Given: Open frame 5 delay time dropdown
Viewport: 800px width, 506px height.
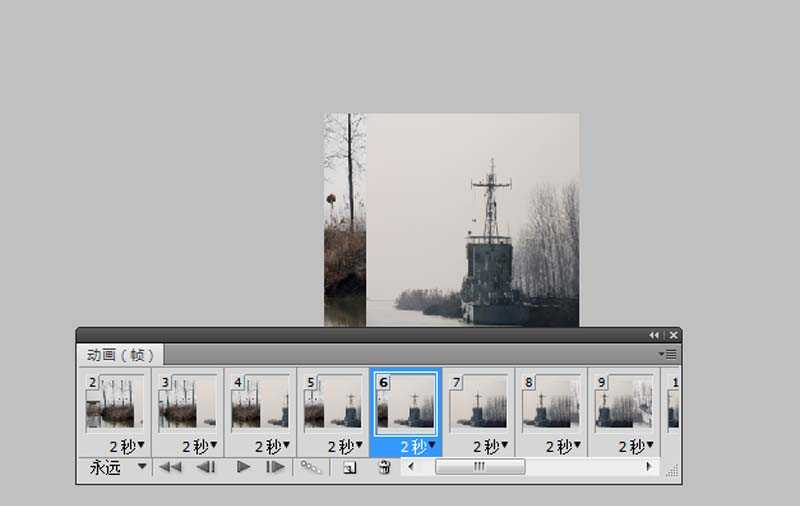Looking at the screenshot, I should 345,447.
